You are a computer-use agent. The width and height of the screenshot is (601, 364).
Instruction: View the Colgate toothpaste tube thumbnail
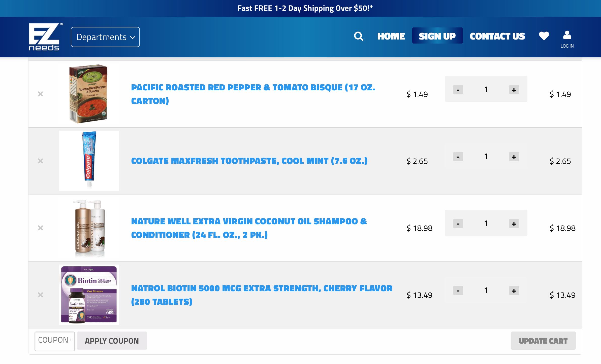(89, 161)
